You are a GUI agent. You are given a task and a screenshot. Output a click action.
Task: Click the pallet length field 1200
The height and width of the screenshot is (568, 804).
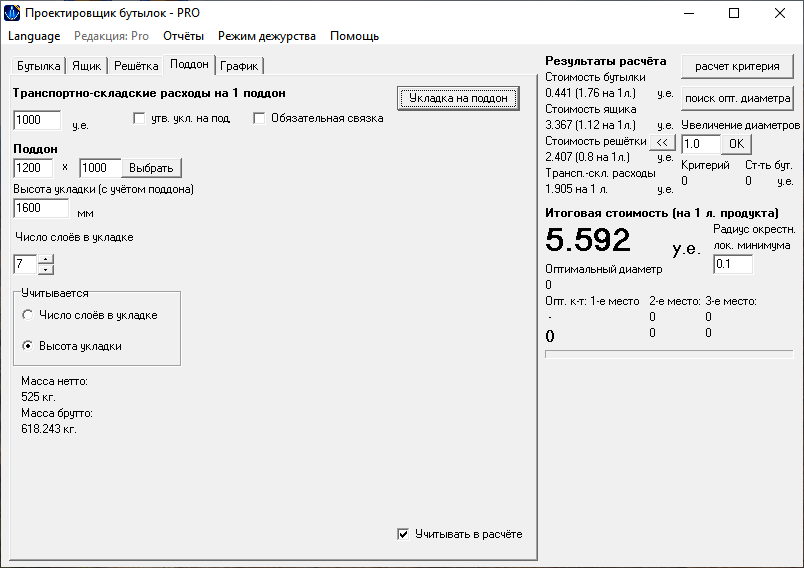(33, 168)
